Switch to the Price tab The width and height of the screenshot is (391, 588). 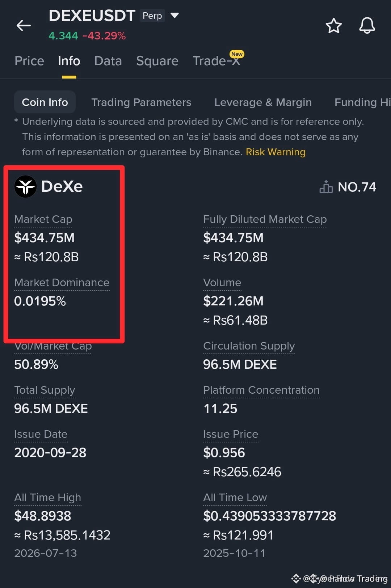point(29,61)
